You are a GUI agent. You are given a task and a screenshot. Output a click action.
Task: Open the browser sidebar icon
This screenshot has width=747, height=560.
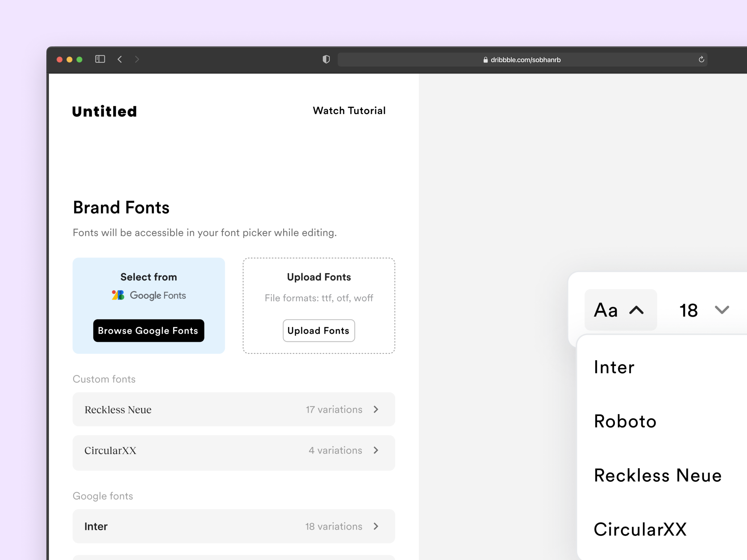tap(100, 59)
